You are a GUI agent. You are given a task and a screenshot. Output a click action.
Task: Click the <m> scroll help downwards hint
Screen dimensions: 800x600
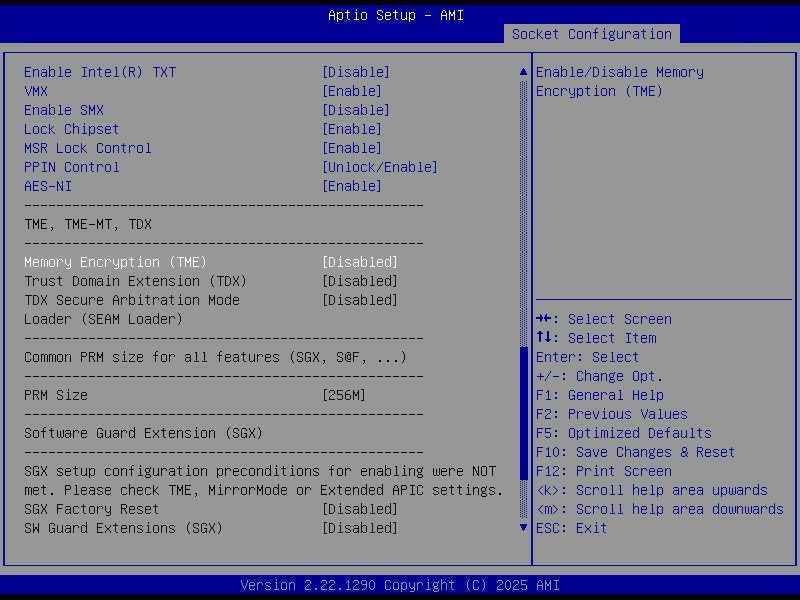(x=660, y=509)
